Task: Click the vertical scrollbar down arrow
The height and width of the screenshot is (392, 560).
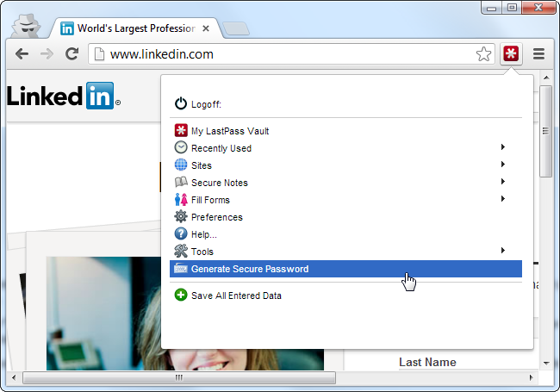Action: pyautogui.click(x=546, y=363)
